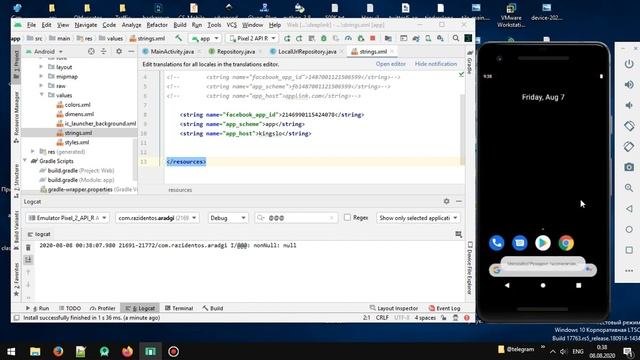Open the Build menu
The height and width of the screenshot is (360, 640).
(x=180, y=25)
